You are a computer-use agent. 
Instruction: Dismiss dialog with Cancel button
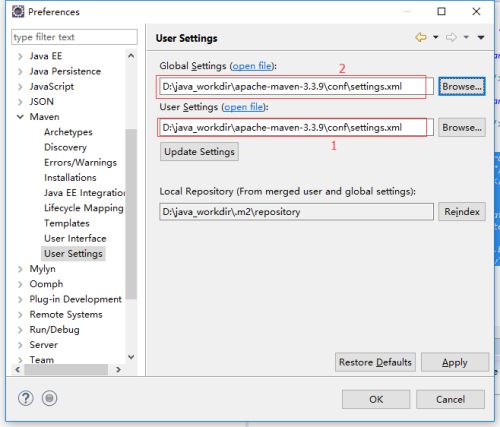[450, 400]
